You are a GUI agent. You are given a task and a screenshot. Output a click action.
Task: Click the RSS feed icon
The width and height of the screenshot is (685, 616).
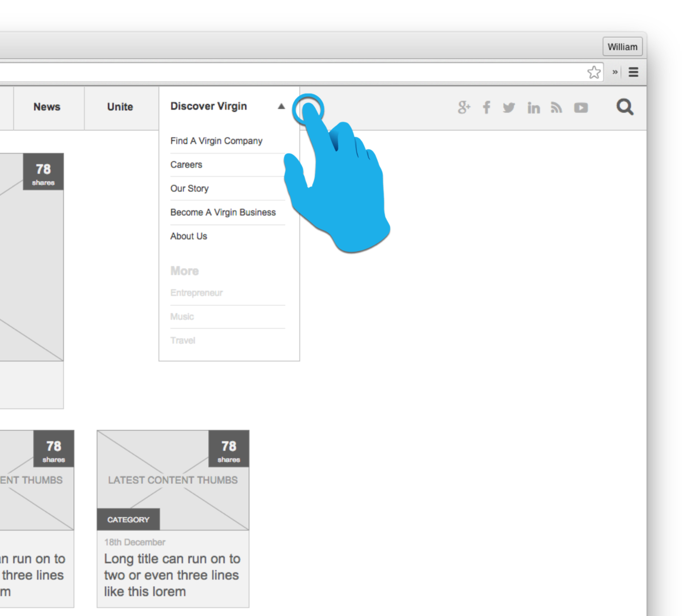(556, 108)
